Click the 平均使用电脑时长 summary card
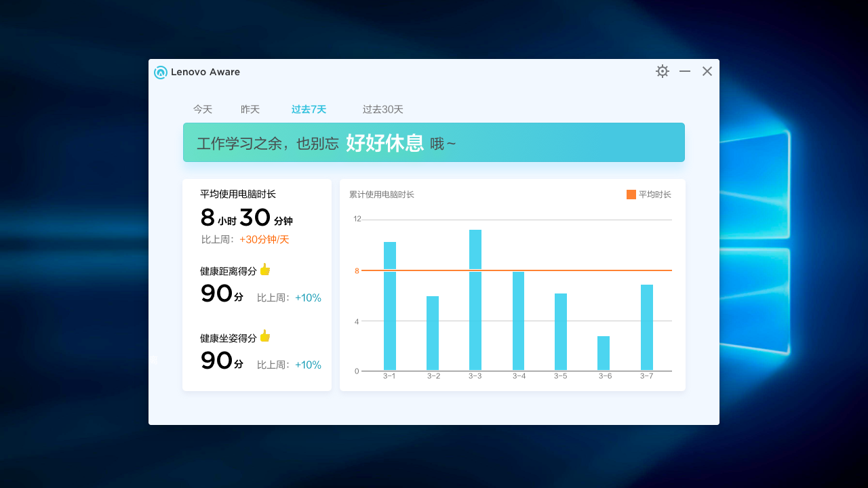This screenshot has width=868, height=488. (257, 285)
